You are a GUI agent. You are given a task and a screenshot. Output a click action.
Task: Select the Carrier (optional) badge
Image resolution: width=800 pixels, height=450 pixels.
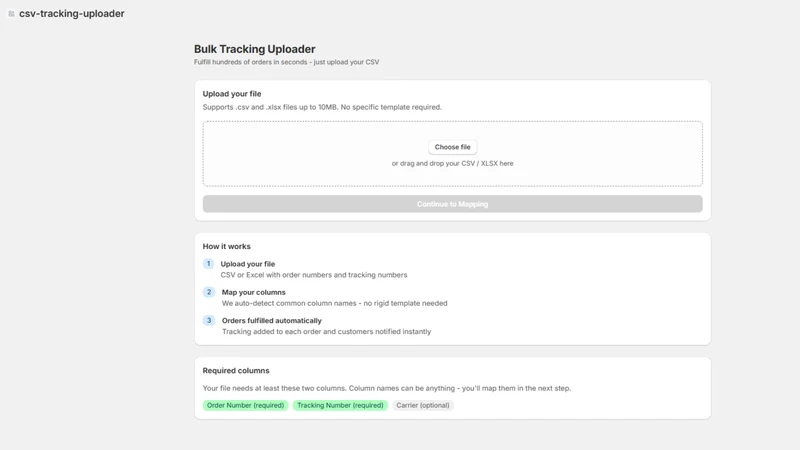coord(423,405)
